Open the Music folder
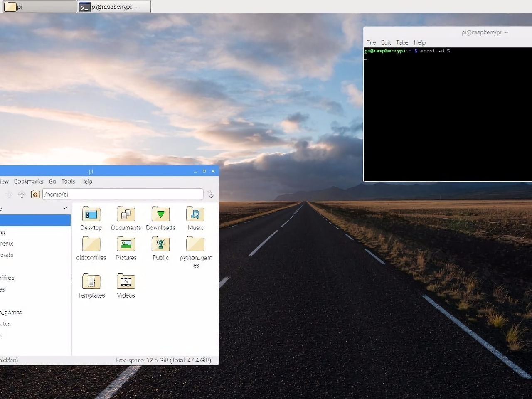 pyautogui.click(x=195, y=215)
